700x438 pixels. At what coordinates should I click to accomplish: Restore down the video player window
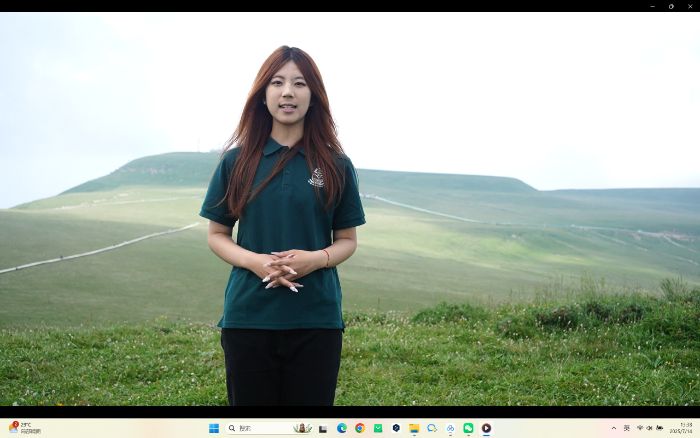tap(670, 6)
